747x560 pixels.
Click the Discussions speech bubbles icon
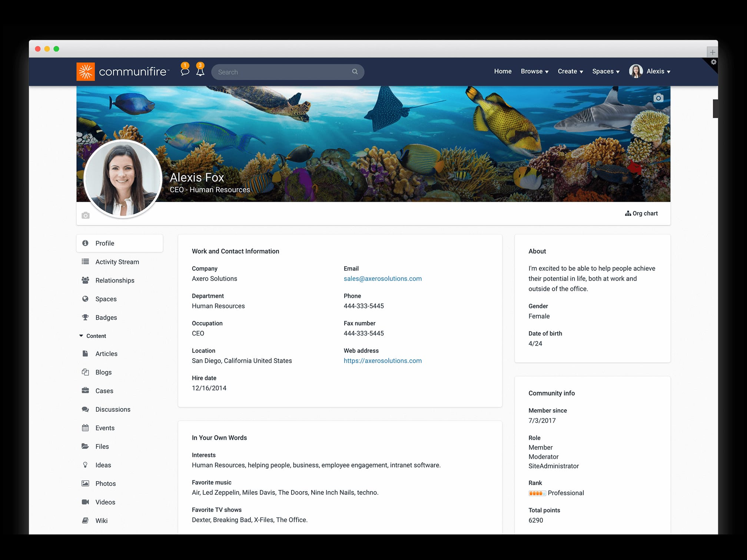pyautogui.click(x=85, y=409)
